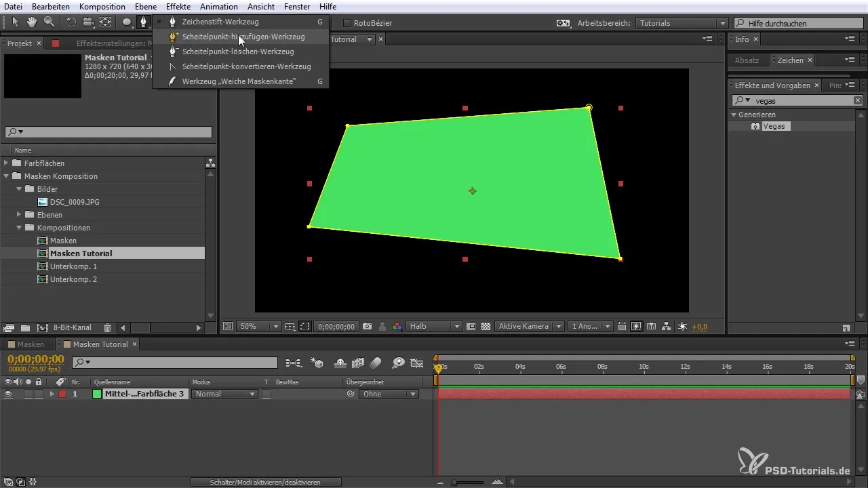This screenshot has width=868, height=488.
Task: Collapse the Masken Komposition folder
Action: tap(6, 176)
